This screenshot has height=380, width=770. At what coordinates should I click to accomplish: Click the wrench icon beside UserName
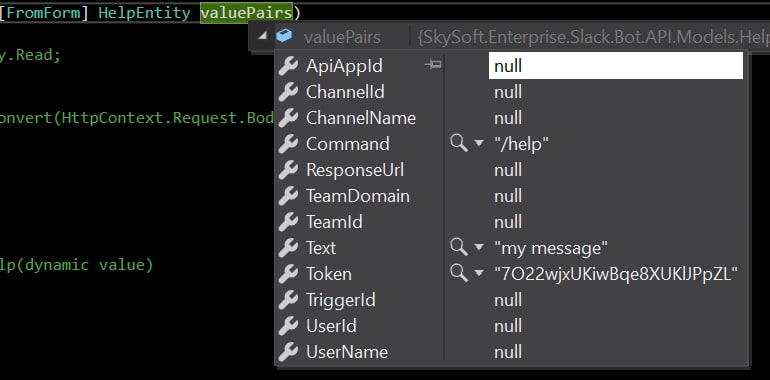click(288, 352)
